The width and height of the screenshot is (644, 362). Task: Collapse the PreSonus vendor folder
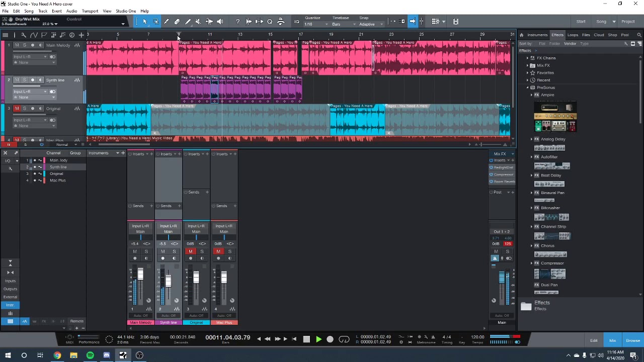[x=528, y=87]
